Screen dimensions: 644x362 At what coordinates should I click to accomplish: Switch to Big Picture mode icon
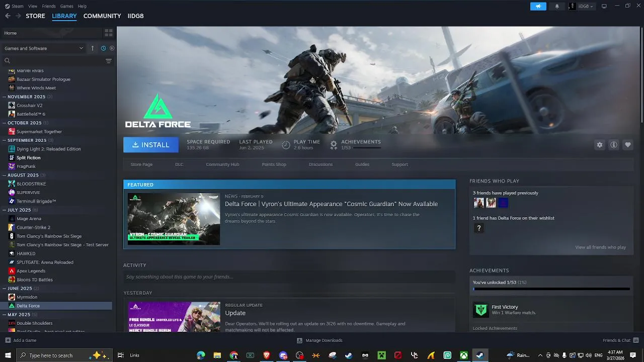604,6
